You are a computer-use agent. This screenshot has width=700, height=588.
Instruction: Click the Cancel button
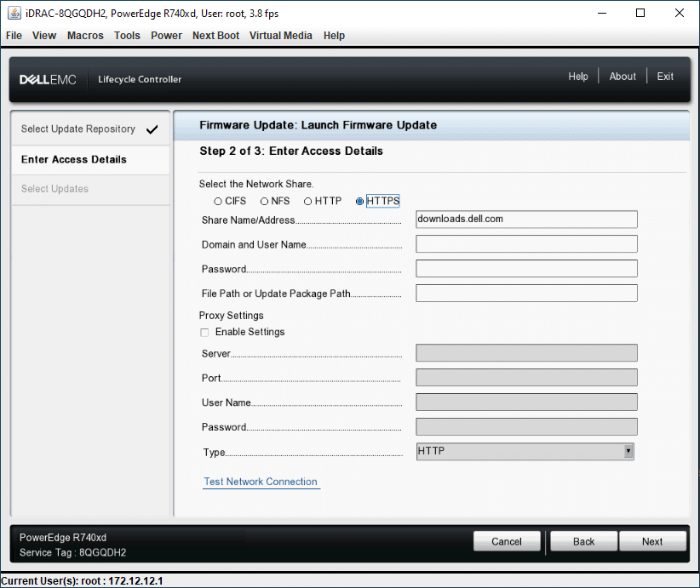coord(507,541)
